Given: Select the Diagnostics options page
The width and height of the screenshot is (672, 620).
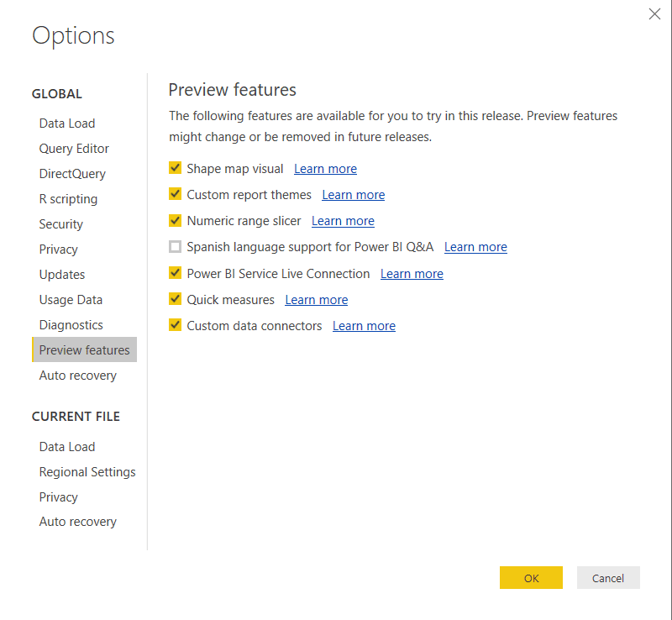Looking at the screenshot, I should pos(71,325).
